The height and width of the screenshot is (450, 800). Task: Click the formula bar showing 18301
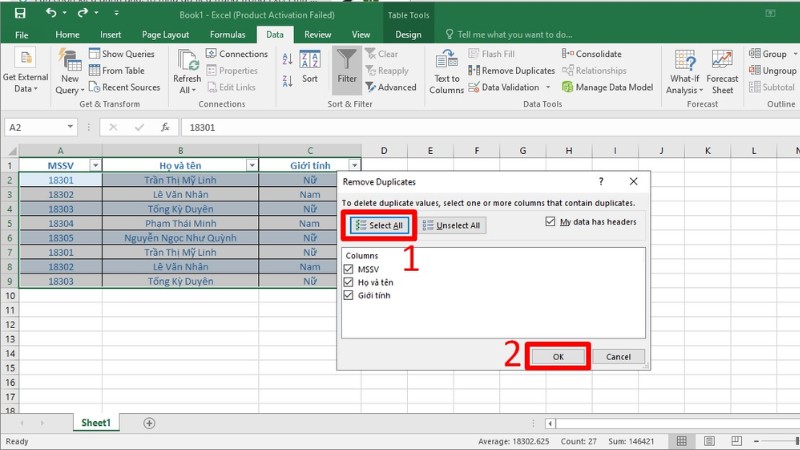click(480, 128)
